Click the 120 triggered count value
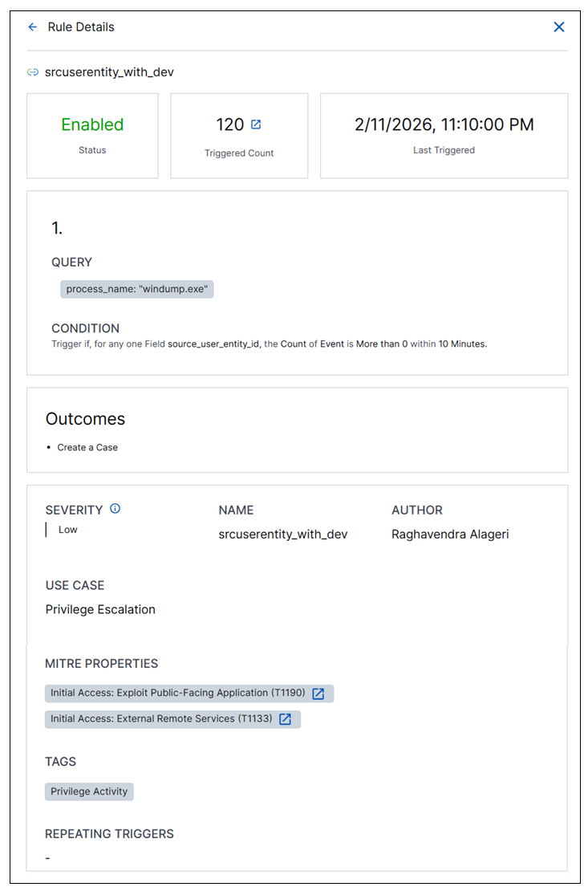Image resolution: width=588 pixels, height=891 pixels. (x=229, y=124)
